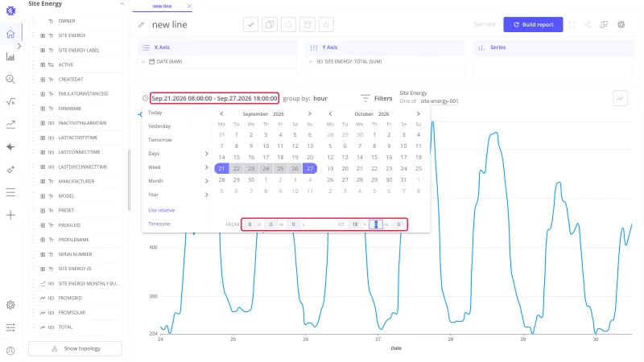Screen dimensions: 644x362
Task: Change the group by hour value
Action: [x=320, y=98]
